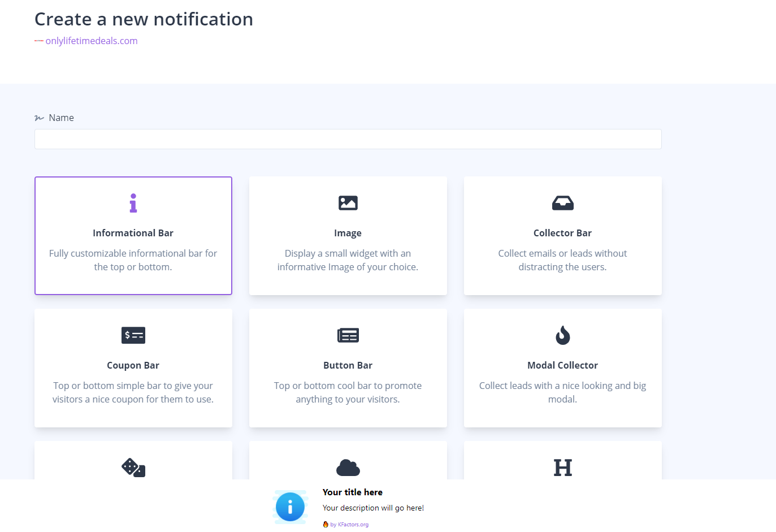Image resolution: width=776 pixels, height=532 pixels.
Task: Click the notification preview bar at the bottom
Action: [x=388, y=507]
